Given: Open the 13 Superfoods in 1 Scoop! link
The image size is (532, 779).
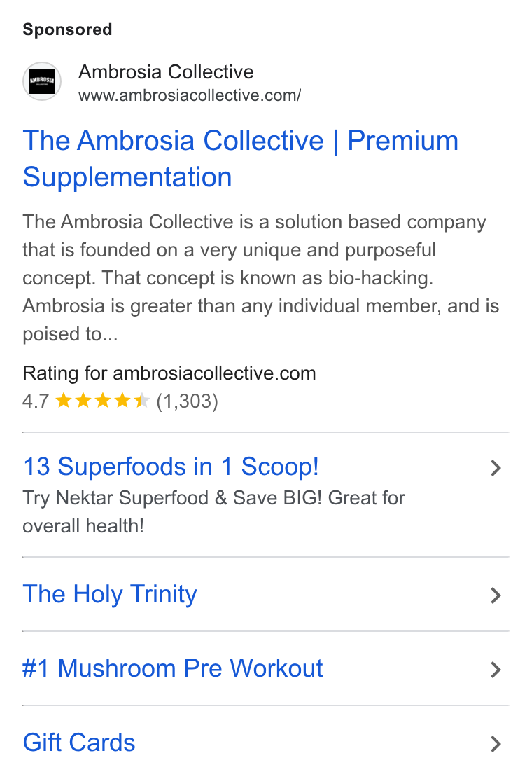Looking at the screenshot, I should pyautogui.click(x=171, y=467).
